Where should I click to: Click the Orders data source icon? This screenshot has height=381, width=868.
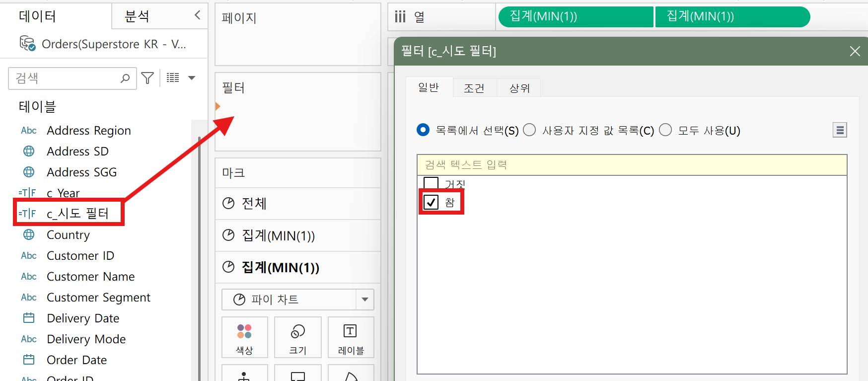point(27,44)
